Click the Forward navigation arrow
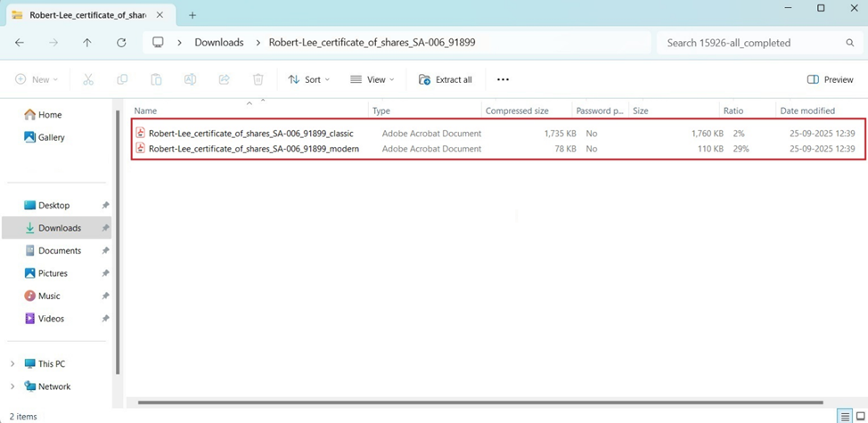This screenshot has height=423, width=868. (x=53, y=43)
